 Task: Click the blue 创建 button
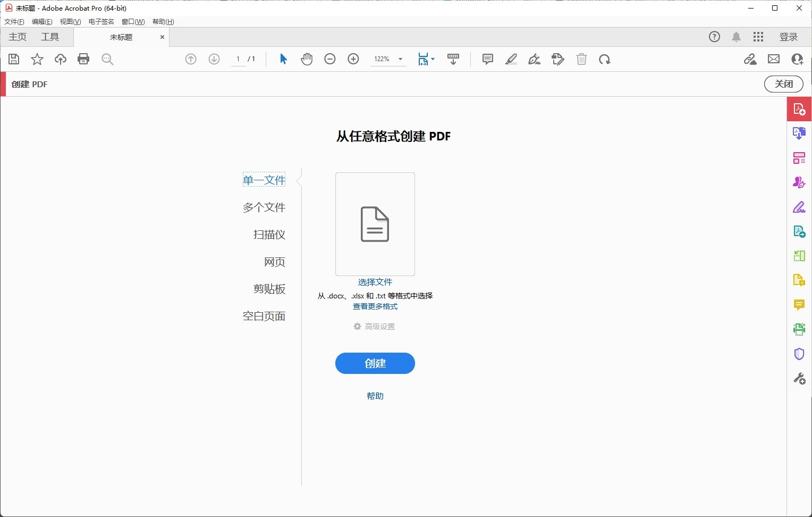(x=375, y=363)
